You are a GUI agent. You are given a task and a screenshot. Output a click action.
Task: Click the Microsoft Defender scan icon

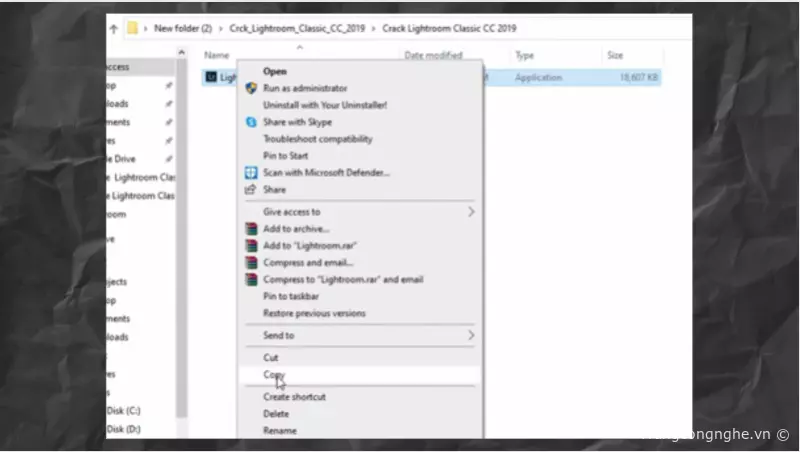(251, 172)
